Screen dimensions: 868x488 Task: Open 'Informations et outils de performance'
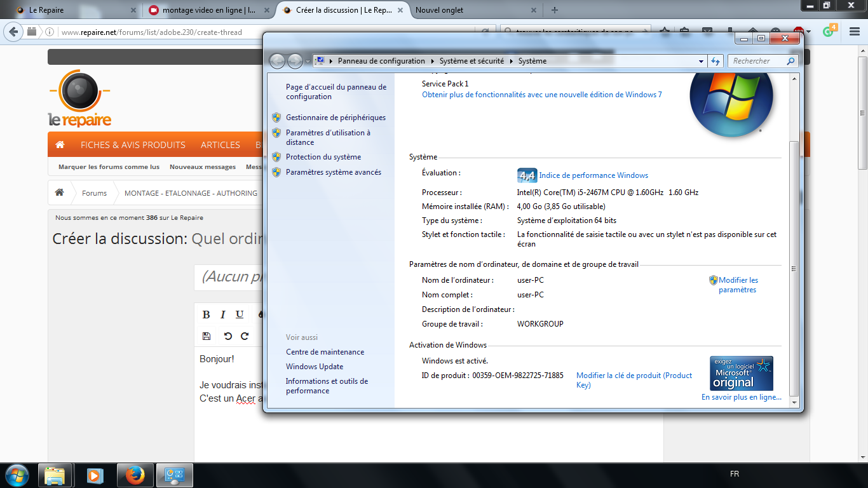tap(327, 386)
